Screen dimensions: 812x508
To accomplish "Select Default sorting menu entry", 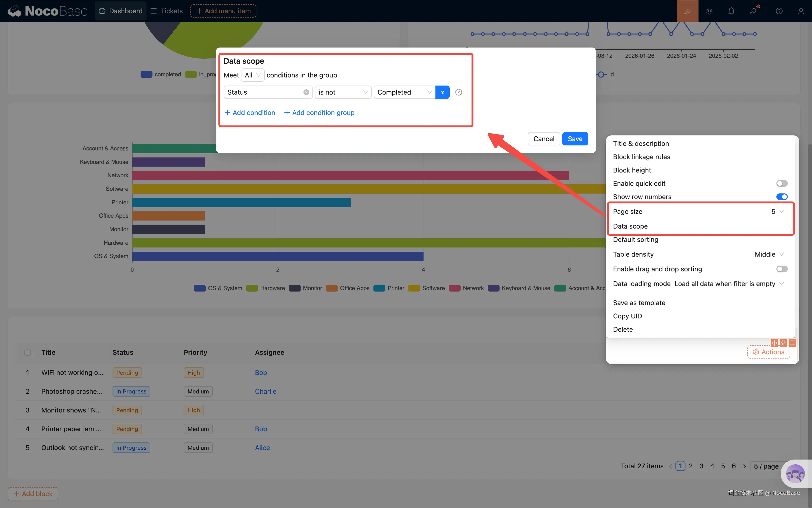I will (635, 240).
